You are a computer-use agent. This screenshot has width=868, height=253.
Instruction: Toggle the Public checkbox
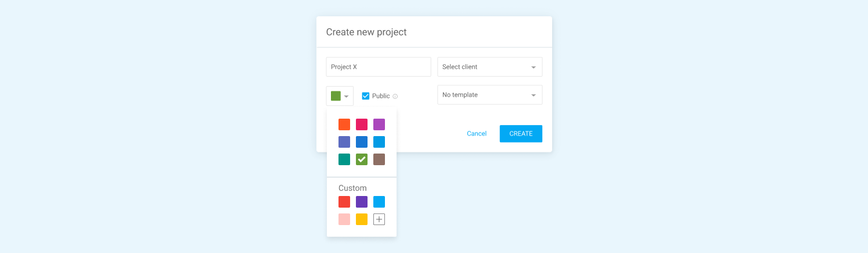(x=366, y=96)
